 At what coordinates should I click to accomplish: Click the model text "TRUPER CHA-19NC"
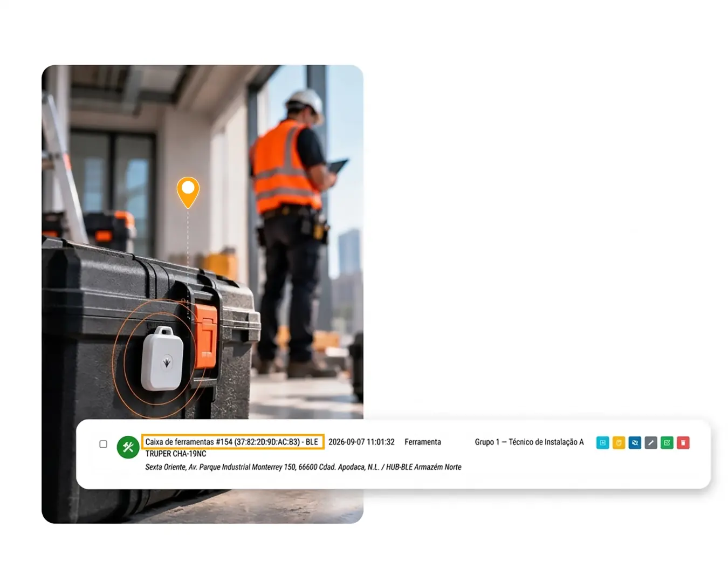(176, 454)
